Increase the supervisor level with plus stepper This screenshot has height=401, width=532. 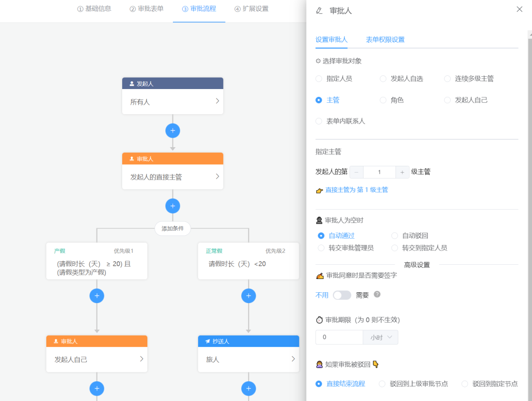(x=402, y=172)
